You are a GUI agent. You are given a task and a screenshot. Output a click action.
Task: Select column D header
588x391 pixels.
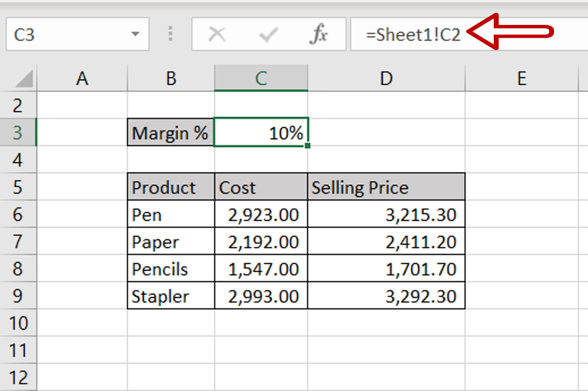coord(386,78)
